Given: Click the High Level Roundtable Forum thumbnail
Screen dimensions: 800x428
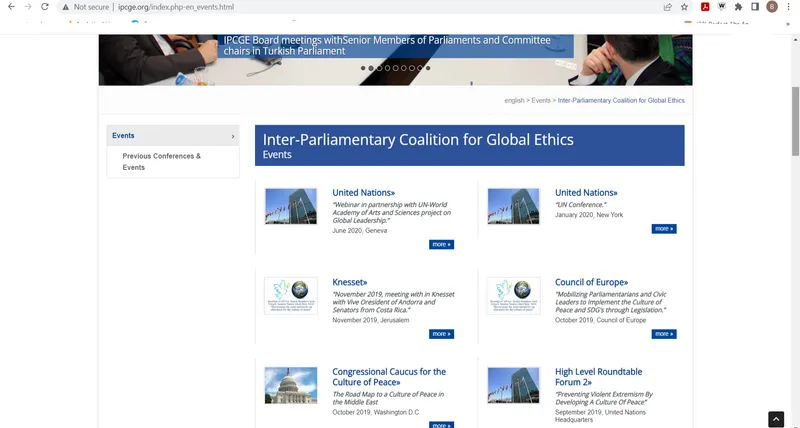Looking at the screenshot, I should click(x=513, y=385).
